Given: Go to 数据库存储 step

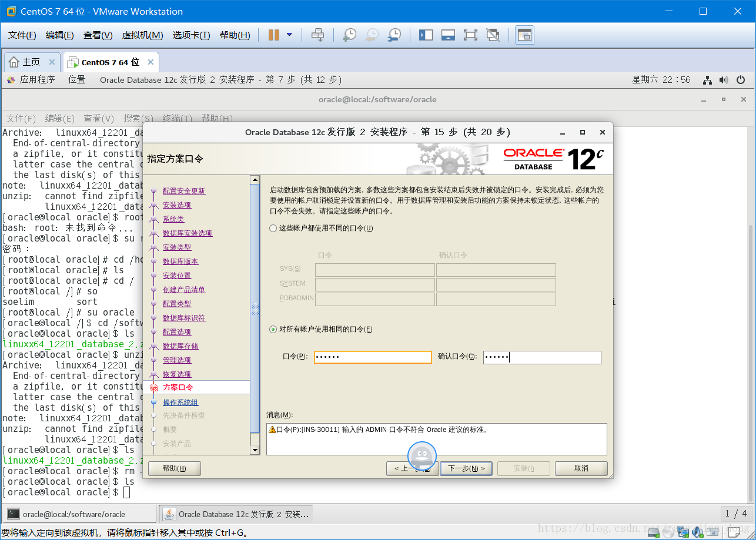Looking at the screenshot, I should (x=180, y=346).
